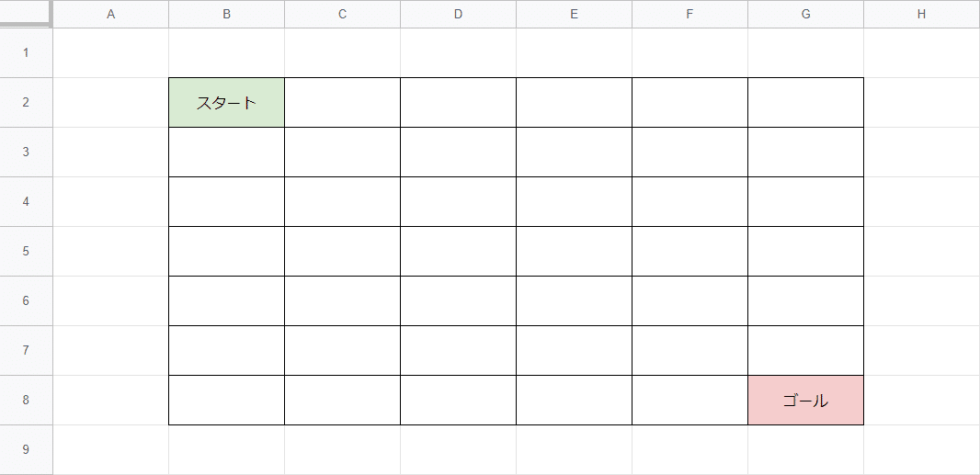The image size is (980, 475).
Task: Select row 8 header
Action: coord(26,401)
